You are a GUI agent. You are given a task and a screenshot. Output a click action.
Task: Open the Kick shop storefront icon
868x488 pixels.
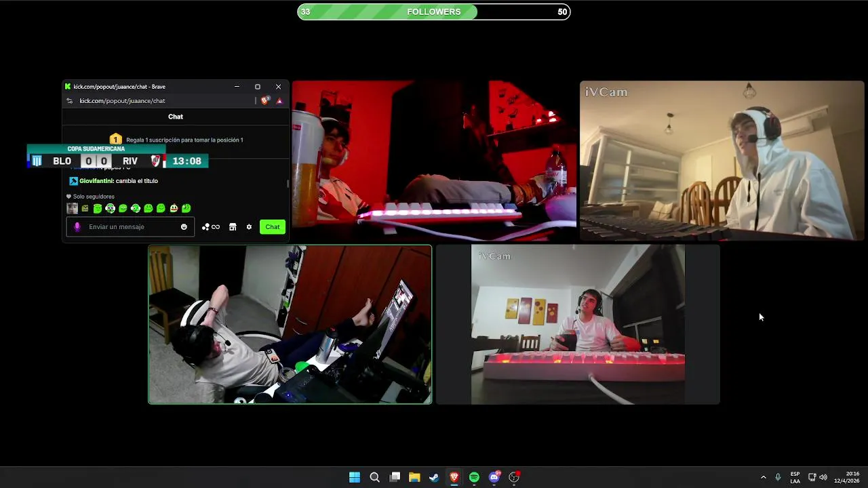click(x=233, y=227)
